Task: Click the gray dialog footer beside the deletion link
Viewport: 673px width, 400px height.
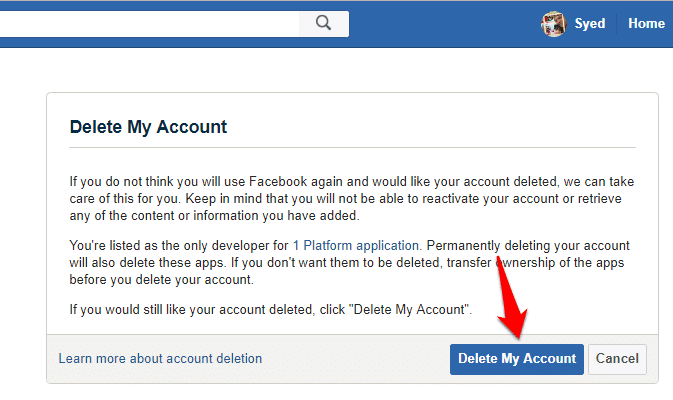Action: tap(356, 359)
